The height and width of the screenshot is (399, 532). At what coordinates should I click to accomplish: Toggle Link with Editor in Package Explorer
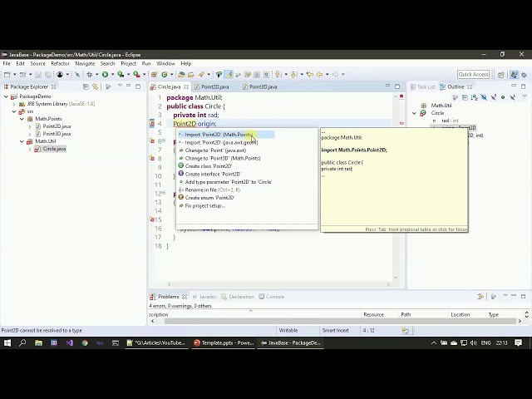[95, 86]
